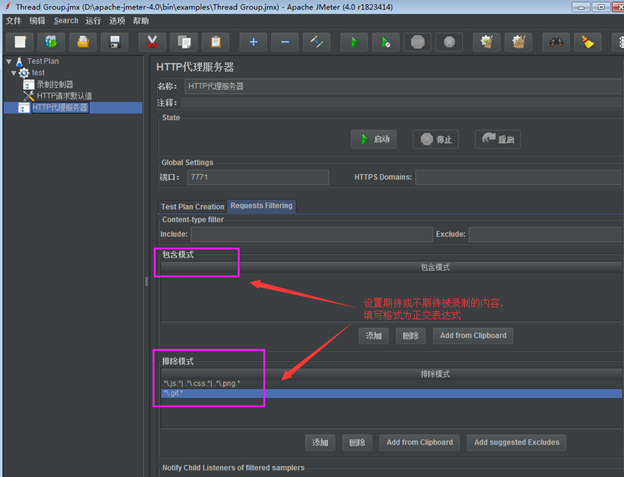Open the 帮助 menu
624x477 pixels.
141,21
